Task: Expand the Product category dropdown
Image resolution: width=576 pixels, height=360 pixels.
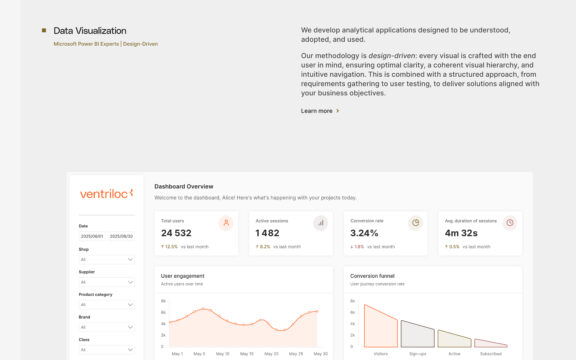Action: (107, 305)
